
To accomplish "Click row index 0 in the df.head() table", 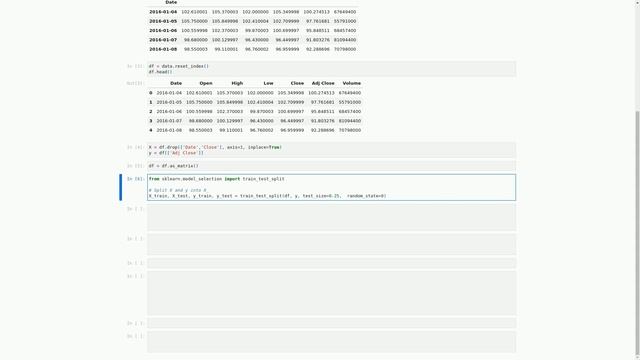I will coord(151,93).
